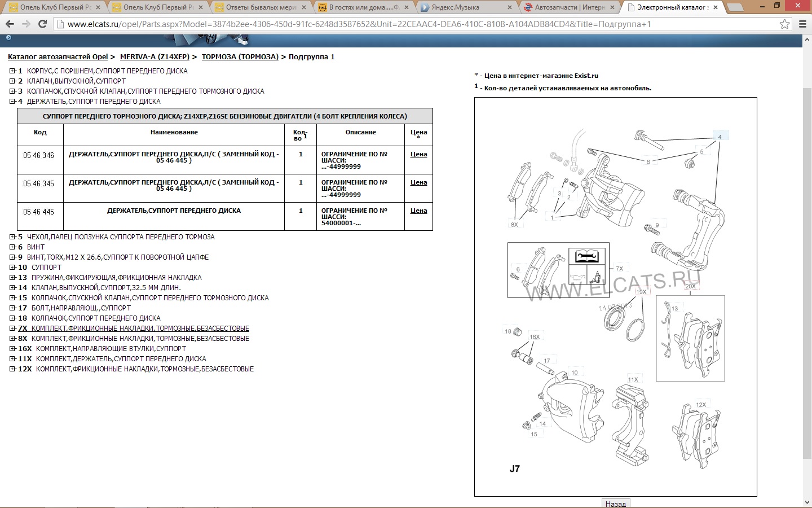The height and width of the screenshot is (508, 812).
Task: Expand item 5 ЧЕХОЛ,ПАЛЕЦ ПОЛЗУНКА
Action: (12, 237)
